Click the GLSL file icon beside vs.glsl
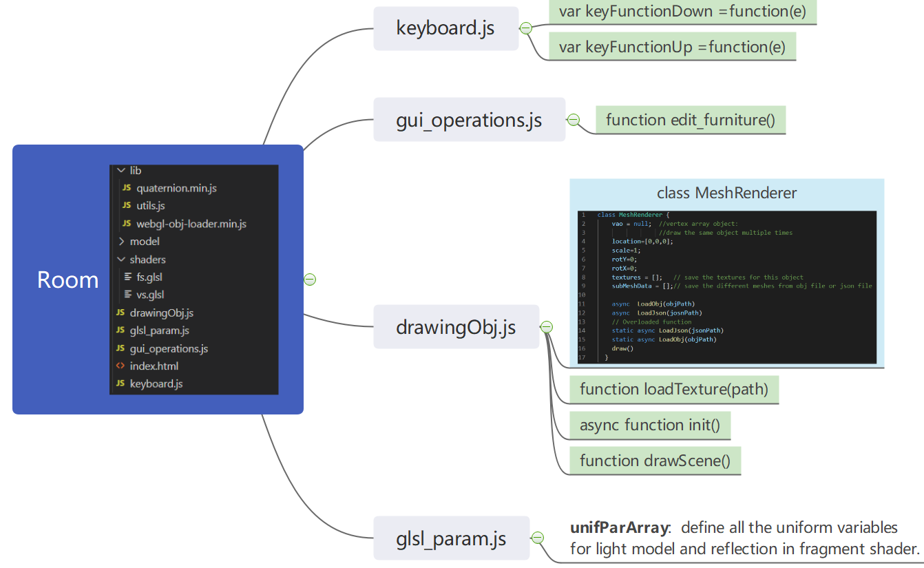This screenshot has width=924, height=568. click(x=127, y=295)
